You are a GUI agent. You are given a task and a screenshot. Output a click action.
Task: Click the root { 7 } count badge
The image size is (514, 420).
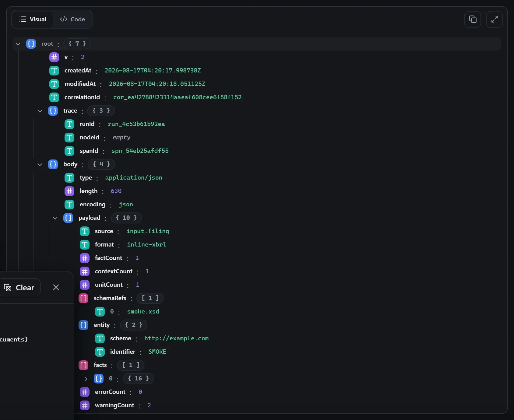77,44
